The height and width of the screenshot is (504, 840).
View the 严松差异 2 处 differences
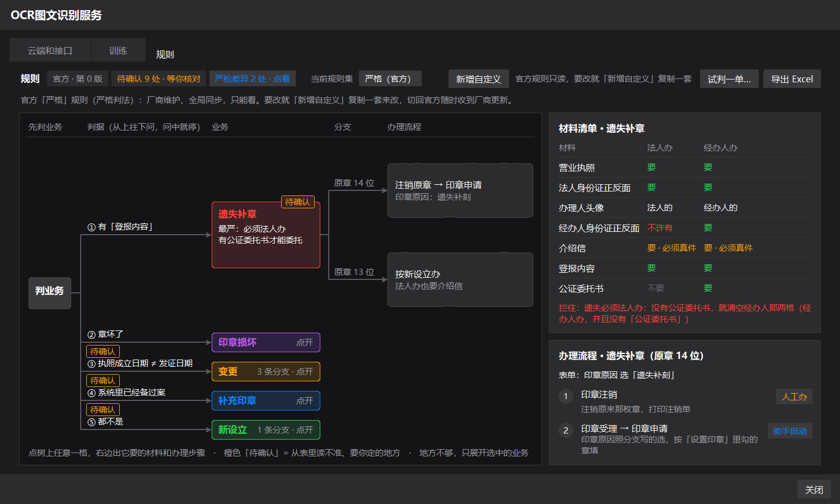(252, 78)
